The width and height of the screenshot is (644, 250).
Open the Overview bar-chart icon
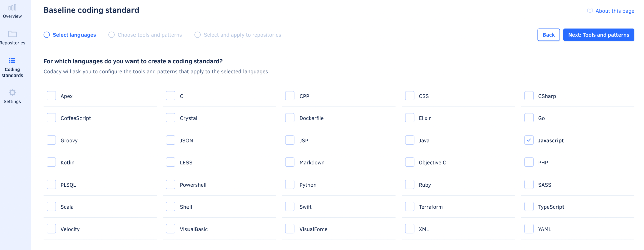(x=12, y=6)
